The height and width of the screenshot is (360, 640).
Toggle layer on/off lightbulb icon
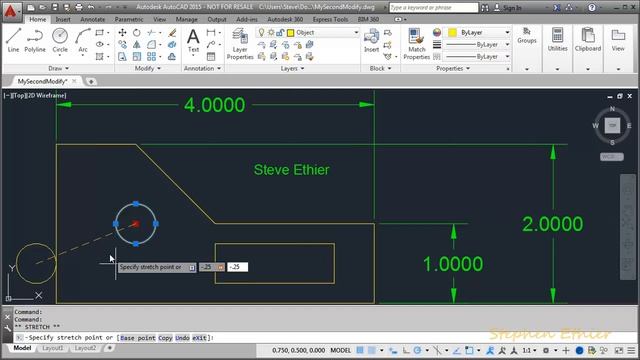point(261,33)
